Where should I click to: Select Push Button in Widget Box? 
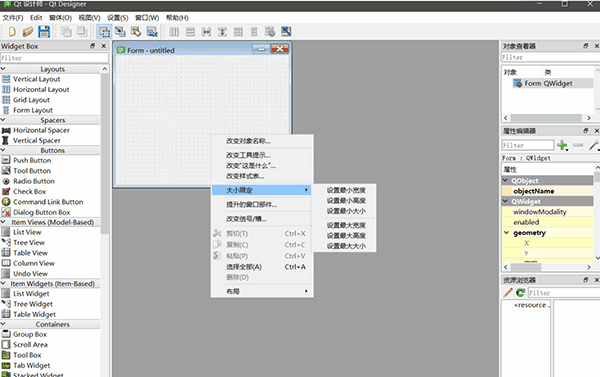(32, 160)
